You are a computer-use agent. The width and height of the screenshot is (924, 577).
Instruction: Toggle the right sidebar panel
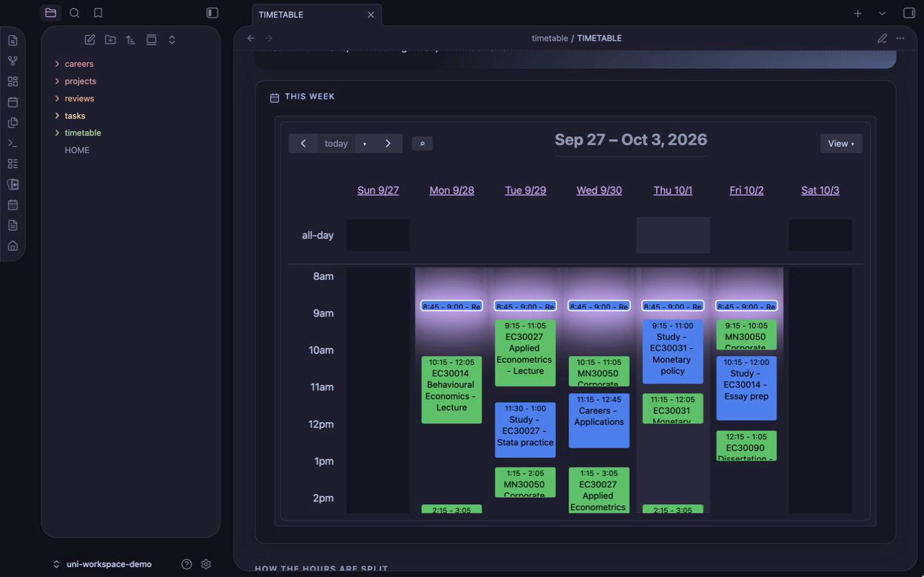click(x=909, y=13)
